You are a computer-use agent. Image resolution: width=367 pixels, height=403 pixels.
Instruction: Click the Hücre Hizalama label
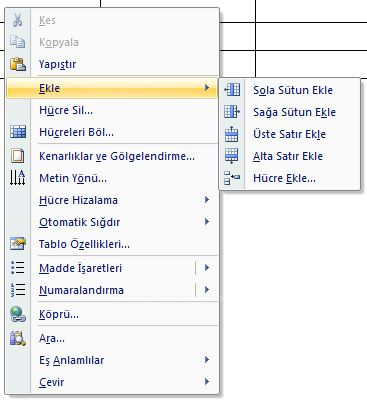(x=78, y=200)
